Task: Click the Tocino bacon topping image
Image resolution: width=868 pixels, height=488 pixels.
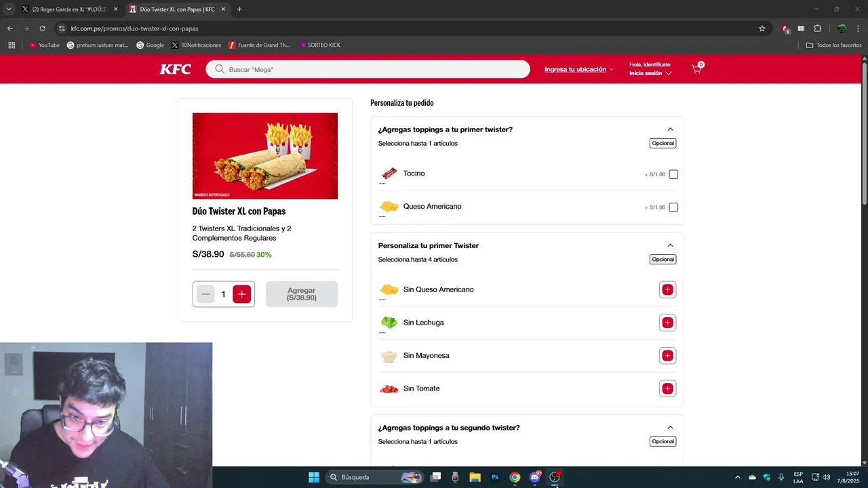Action: [x=389, y=174]
